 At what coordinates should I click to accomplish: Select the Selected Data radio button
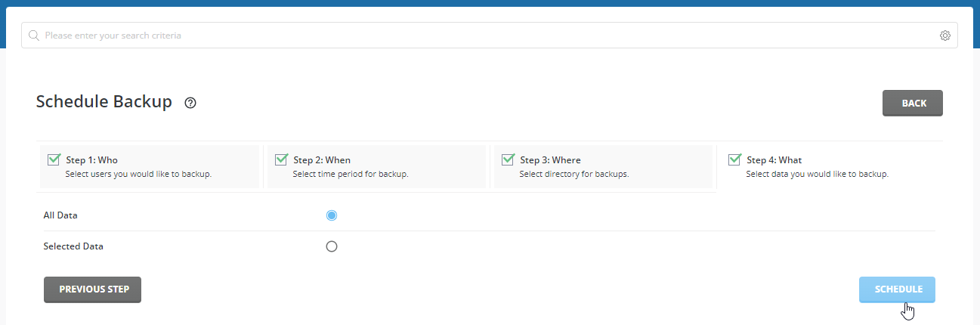coord(331,246)
